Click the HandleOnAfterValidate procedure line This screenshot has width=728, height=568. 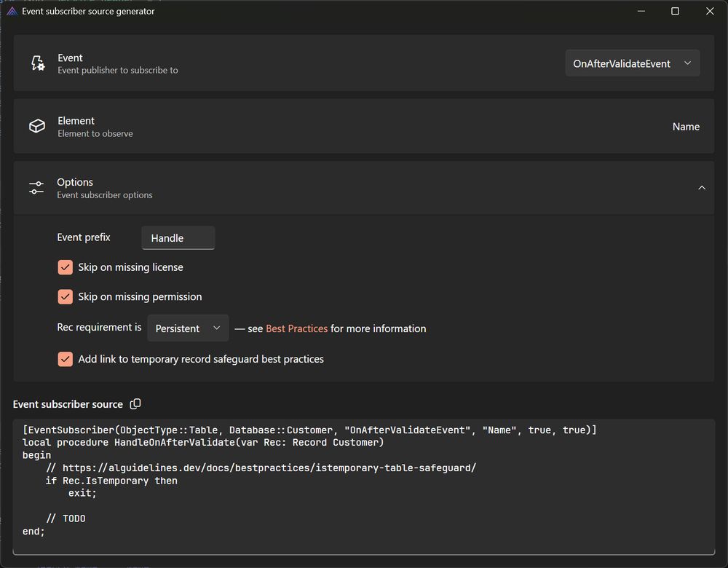point(203,442)
